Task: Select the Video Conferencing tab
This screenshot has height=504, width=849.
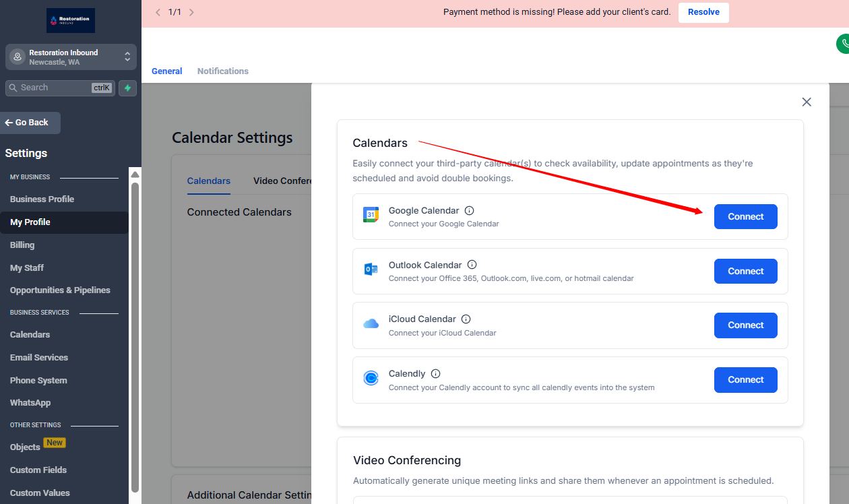Action: coord(283,181)
